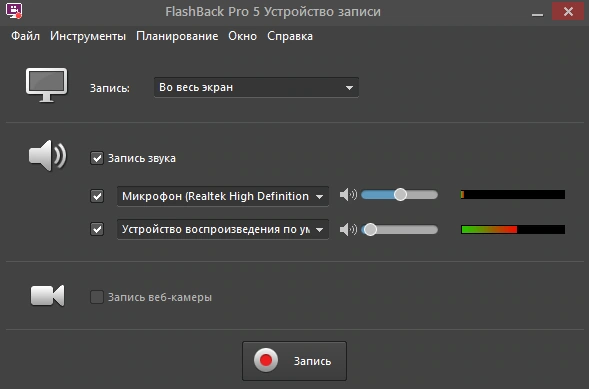Uncheck the Микрофон source checkbox
Screen dimensions: 589x389
pos(97,196)
